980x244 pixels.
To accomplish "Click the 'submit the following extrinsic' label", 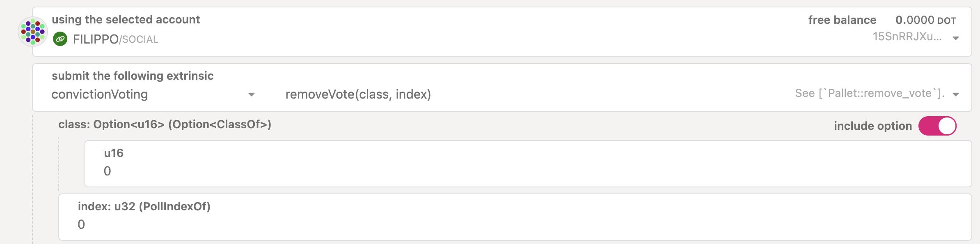I will coord(133,76).
